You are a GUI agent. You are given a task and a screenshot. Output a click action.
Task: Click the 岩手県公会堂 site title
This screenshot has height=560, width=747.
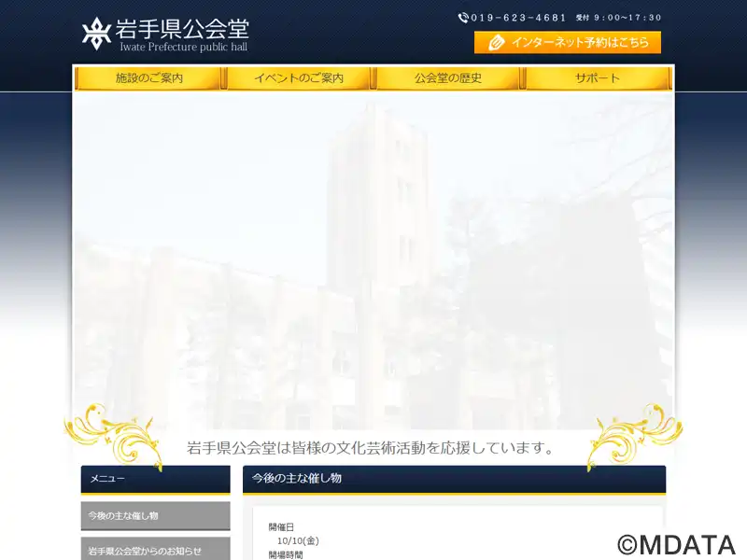(x=182, y=29)
